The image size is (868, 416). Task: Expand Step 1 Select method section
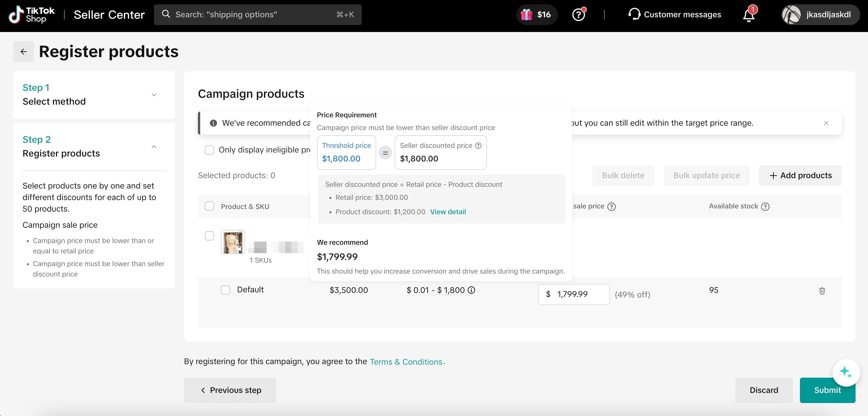click(154, 95)
